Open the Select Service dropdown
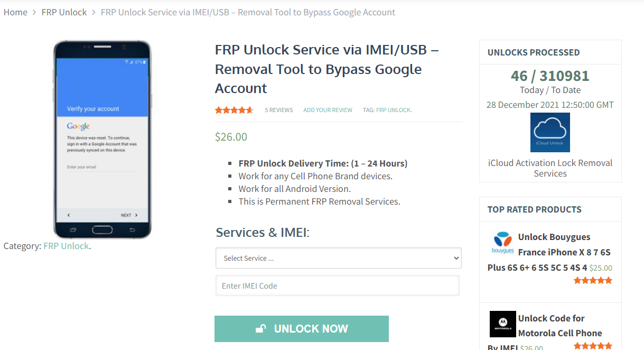This screenshot has width=644, height=350. 338,259
